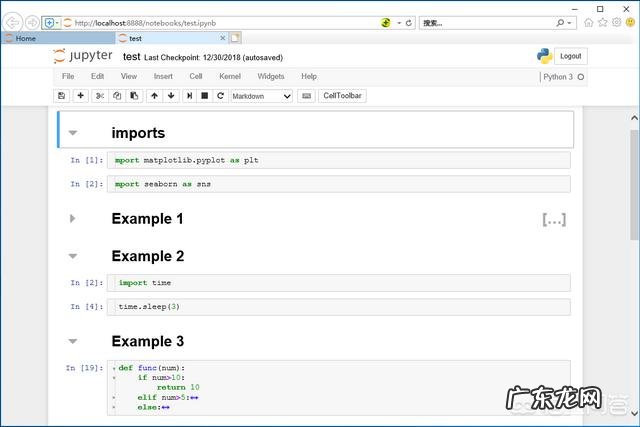
Task: Insert a cell below with plus icon
Action: point(80,96)
